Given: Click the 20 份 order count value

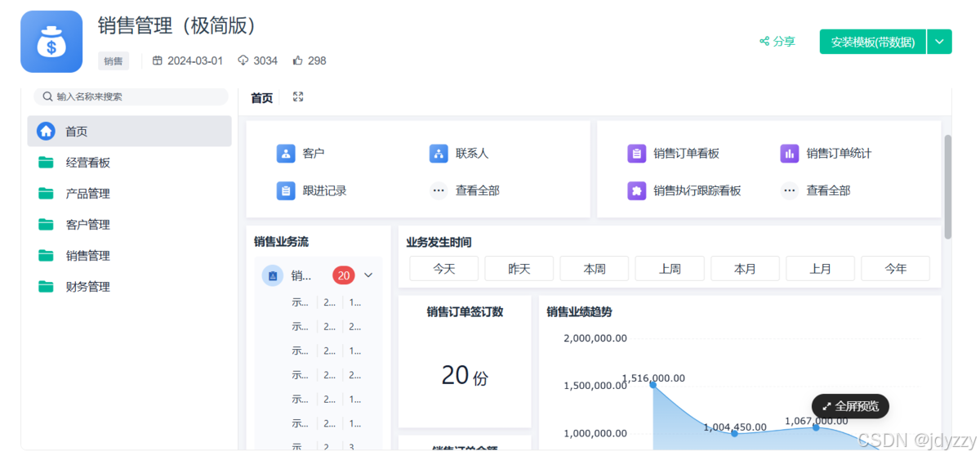Looking at the screenshot, I should 465,375.
